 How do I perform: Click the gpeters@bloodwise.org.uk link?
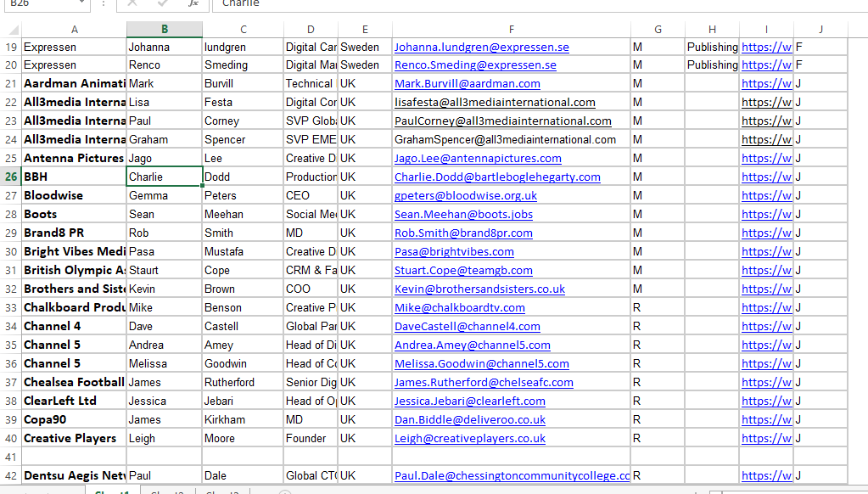pos(465,196)
